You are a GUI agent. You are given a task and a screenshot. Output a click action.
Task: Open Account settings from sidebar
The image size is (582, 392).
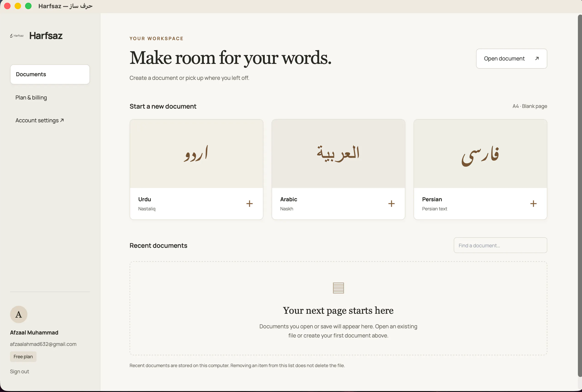point(39,120)
